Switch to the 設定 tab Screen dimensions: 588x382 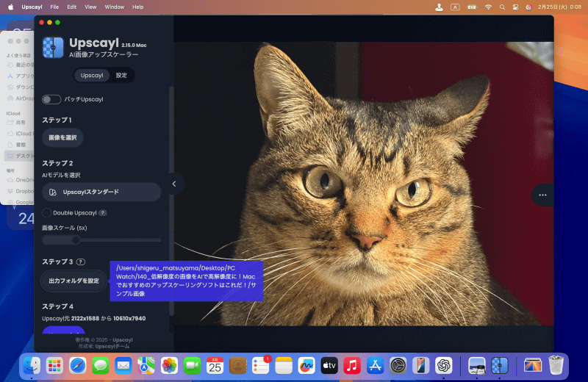pos(121,76)
